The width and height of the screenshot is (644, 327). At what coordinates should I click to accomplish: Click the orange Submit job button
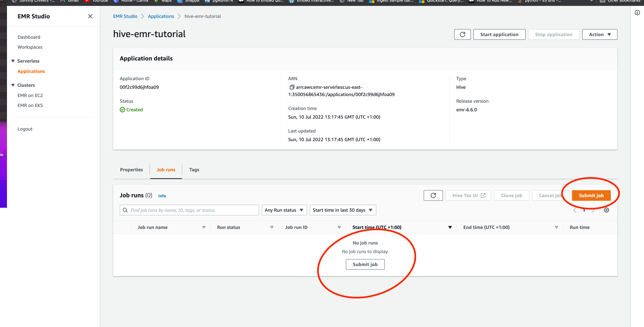[591, 195]
